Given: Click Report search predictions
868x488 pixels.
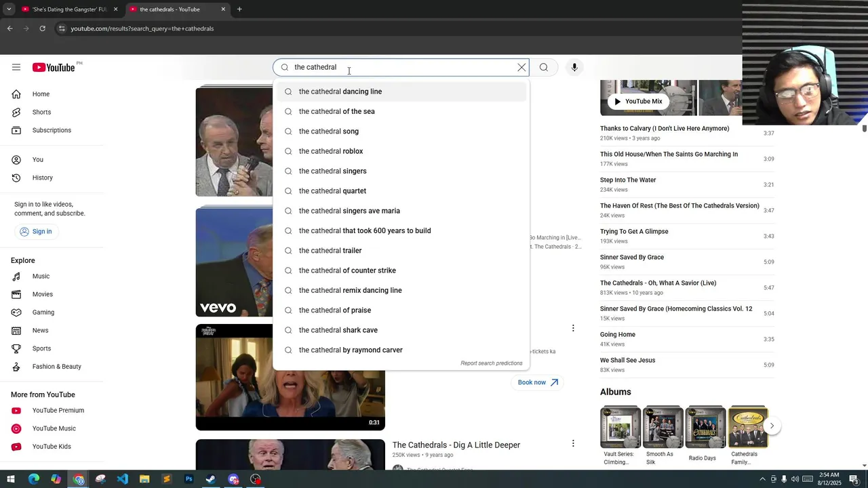Looking at the screenshot, I should (492, 363).
